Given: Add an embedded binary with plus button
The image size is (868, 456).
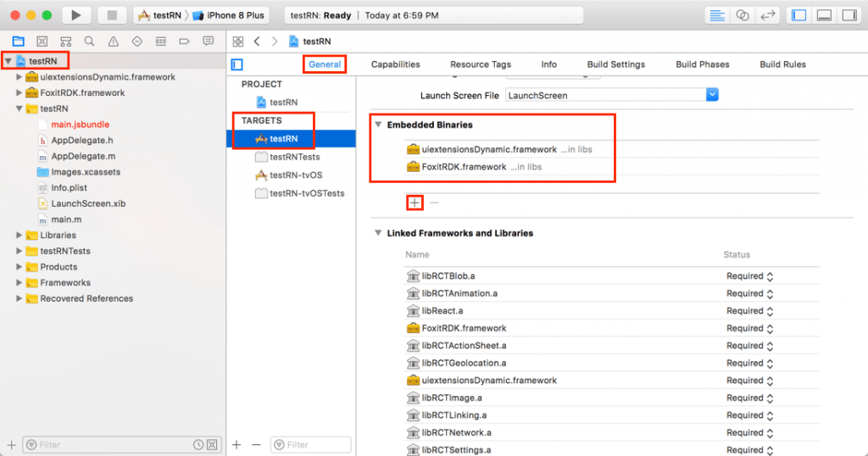Looking at the screenshot, I should [x=415, y=203].
